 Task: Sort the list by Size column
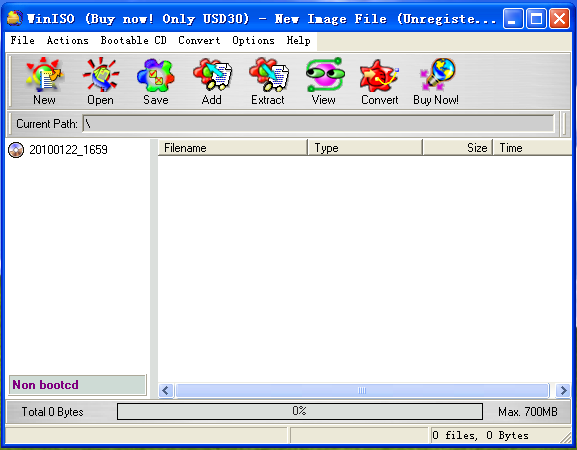click(x=458, y=148)
